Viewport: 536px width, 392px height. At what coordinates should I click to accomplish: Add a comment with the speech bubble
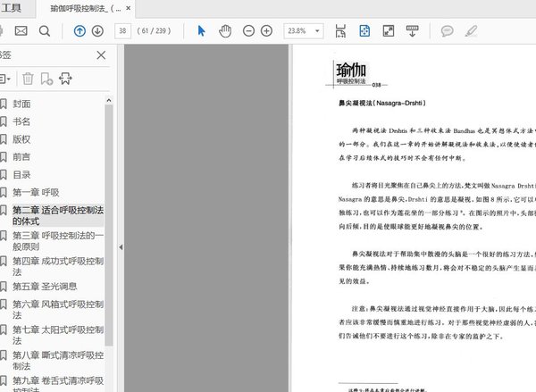pos(448,31)
